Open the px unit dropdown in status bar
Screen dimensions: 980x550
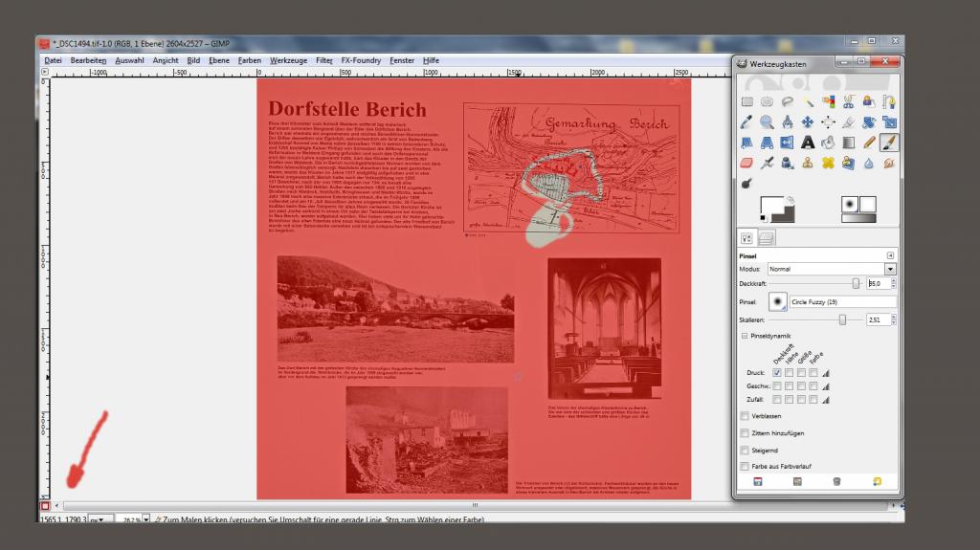pos(100,519)
